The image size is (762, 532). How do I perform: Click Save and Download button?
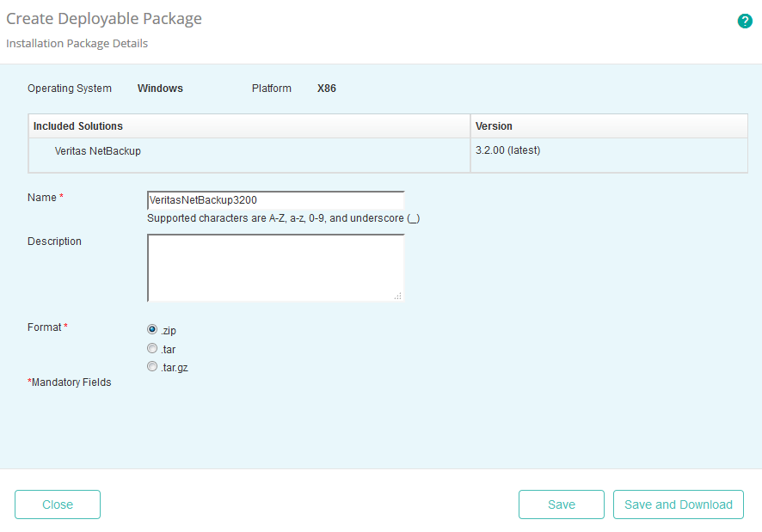(x=679, y=504)
